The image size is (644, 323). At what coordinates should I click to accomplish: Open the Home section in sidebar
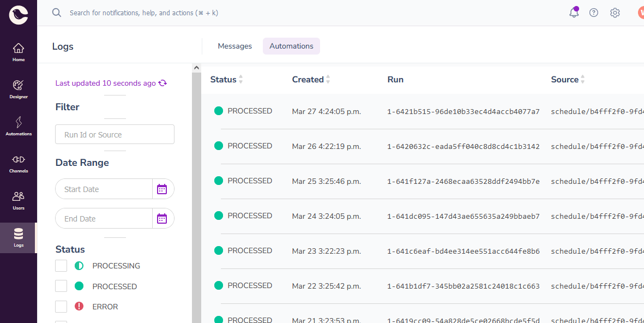coord(19,52)
